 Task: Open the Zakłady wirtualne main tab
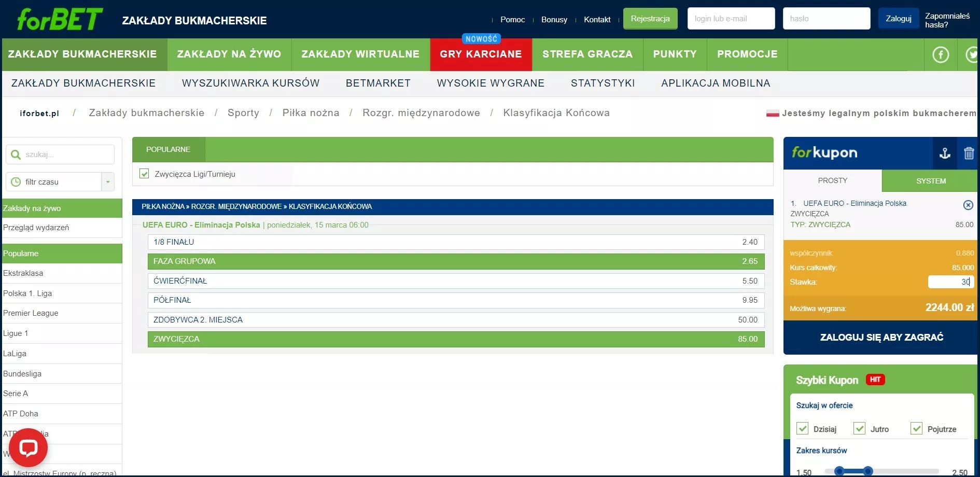(360, 54)
